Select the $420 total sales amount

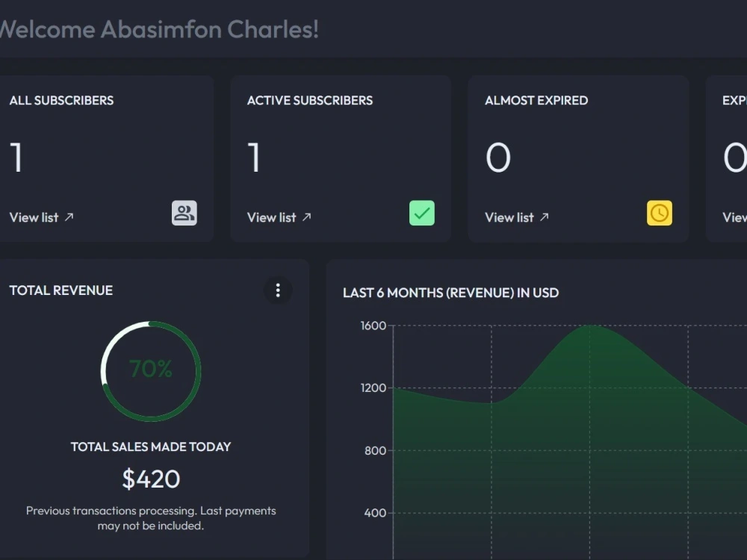pyautogui.click(x=151, y=479)
